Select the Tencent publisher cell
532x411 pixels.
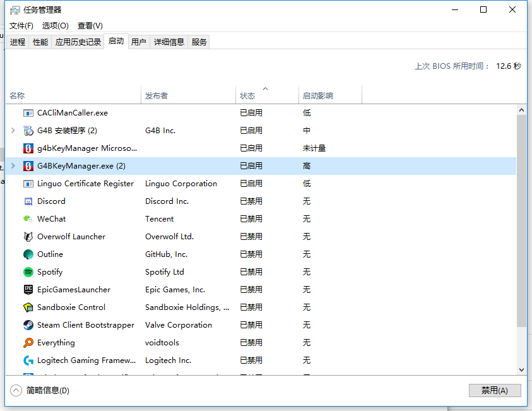point(160,219)
